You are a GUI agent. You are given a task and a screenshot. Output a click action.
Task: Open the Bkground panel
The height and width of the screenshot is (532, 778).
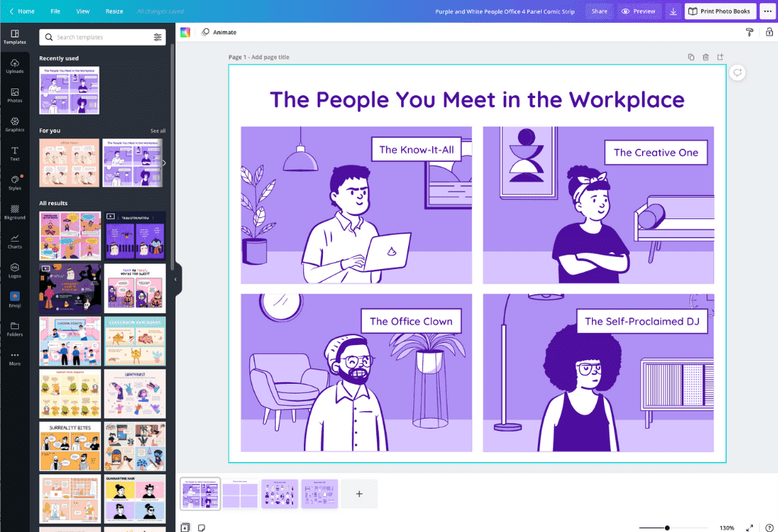point(15,214)
